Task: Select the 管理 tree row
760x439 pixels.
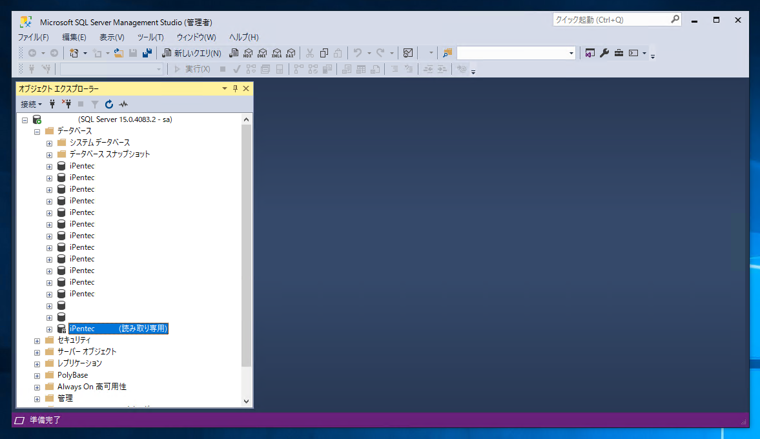Action: 65,398
